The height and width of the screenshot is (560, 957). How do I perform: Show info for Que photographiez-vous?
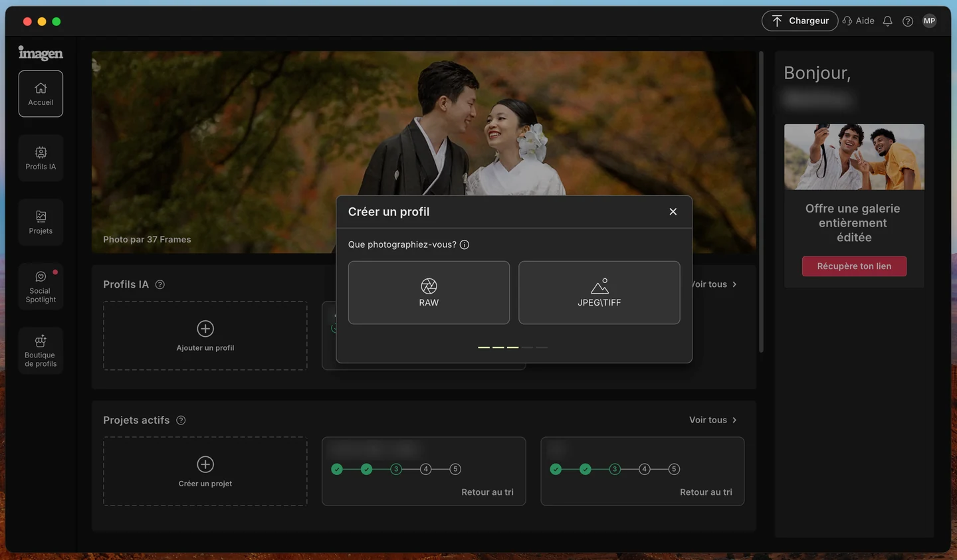tap(465, 244)
